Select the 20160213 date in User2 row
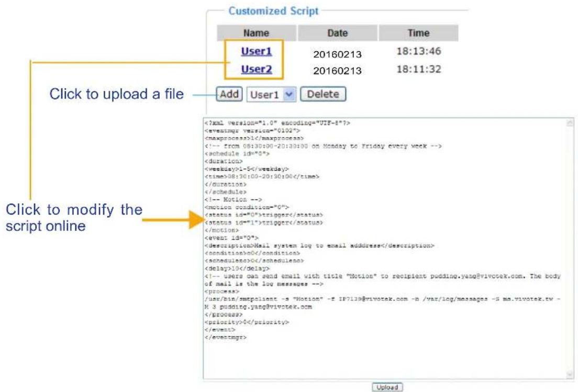Image resolution: width=578 pixels, height=392 pixels. 337,71
